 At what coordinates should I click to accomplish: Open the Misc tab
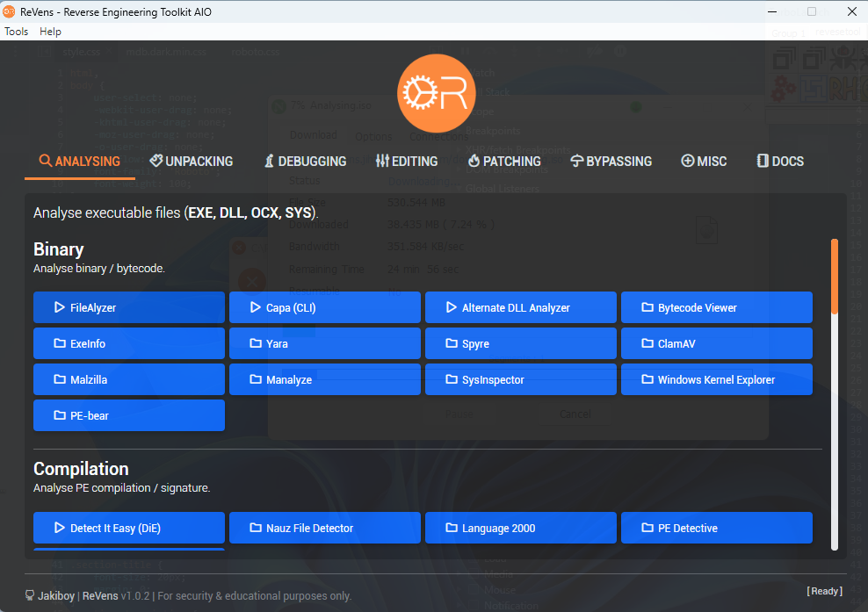point(704,162)
